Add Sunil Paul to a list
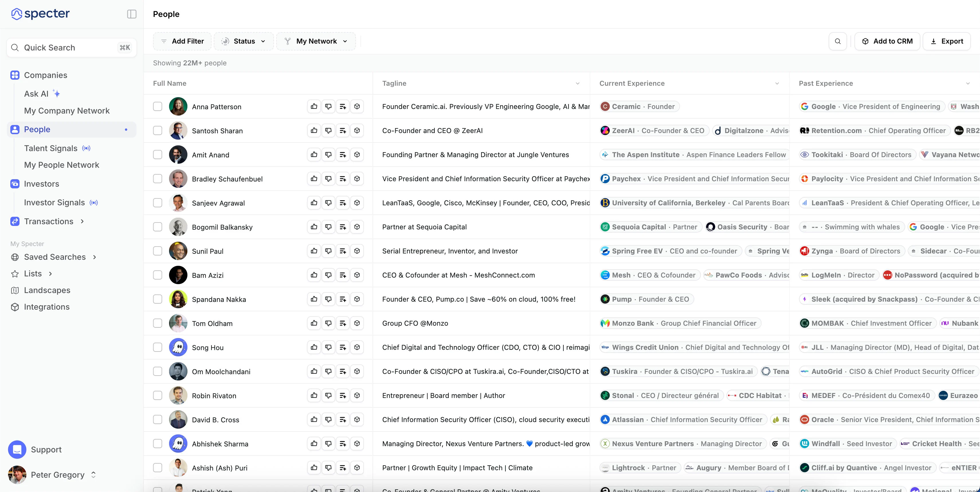This screenshot has height=492, width=980. pyautogui.click(x=343, y=251)
